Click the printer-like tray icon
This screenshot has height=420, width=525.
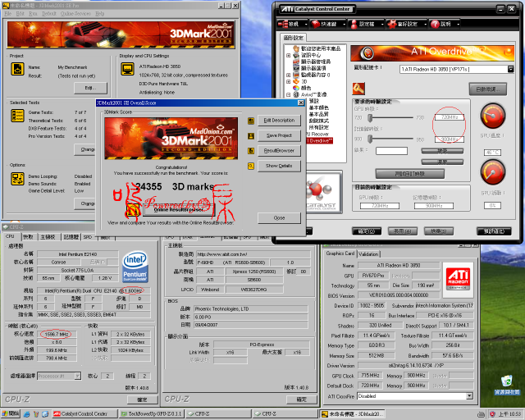pos(482,414)
